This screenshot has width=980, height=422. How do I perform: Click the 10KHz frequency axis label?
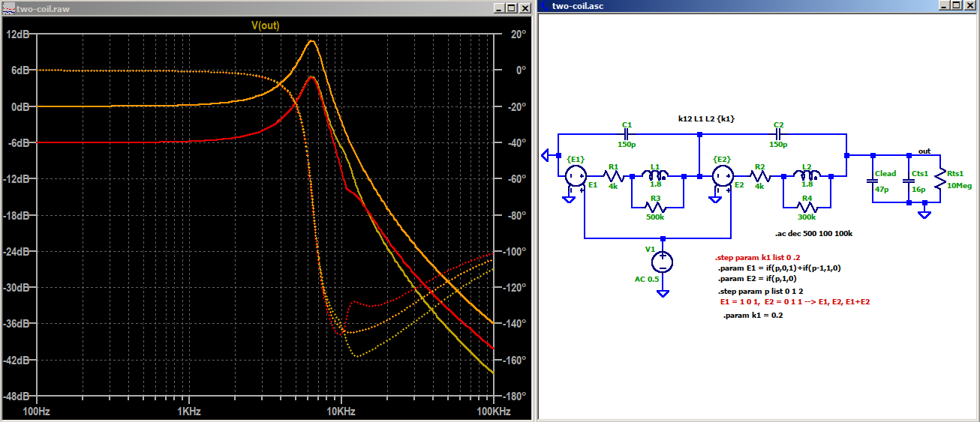(341, 412)
